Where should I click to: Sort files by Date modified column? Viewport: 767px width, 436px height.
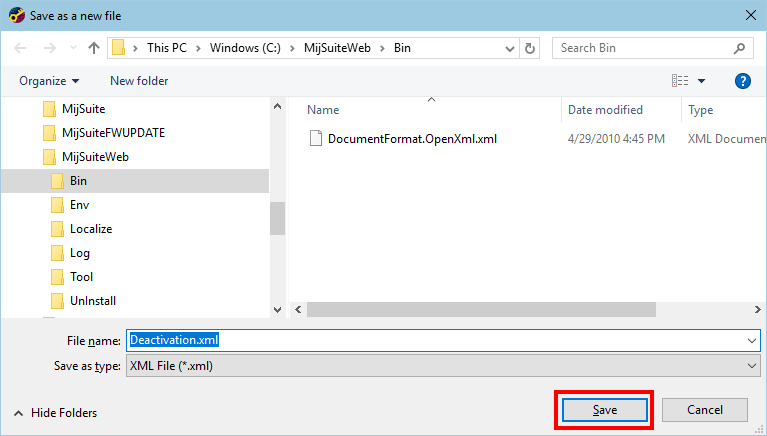click(605, 110)
